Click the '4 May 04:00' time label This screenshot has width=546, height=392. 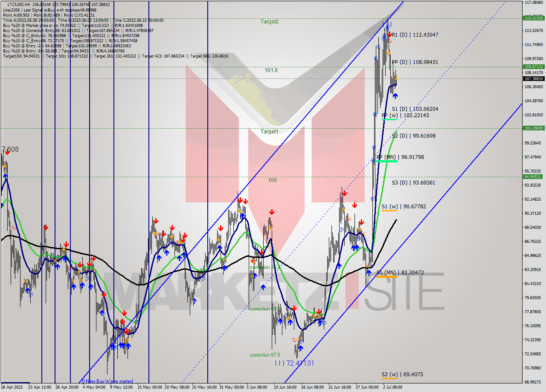click(x=94, y=387)
